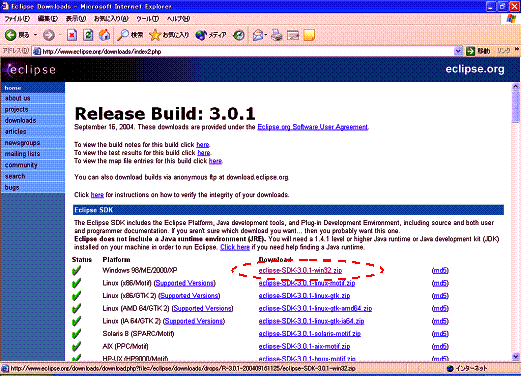Download eclipse-SDK-3.0.1-linux-gtk-ia64.zip
523x377 pixels.
pyautogui.click(x=311, y=321)
